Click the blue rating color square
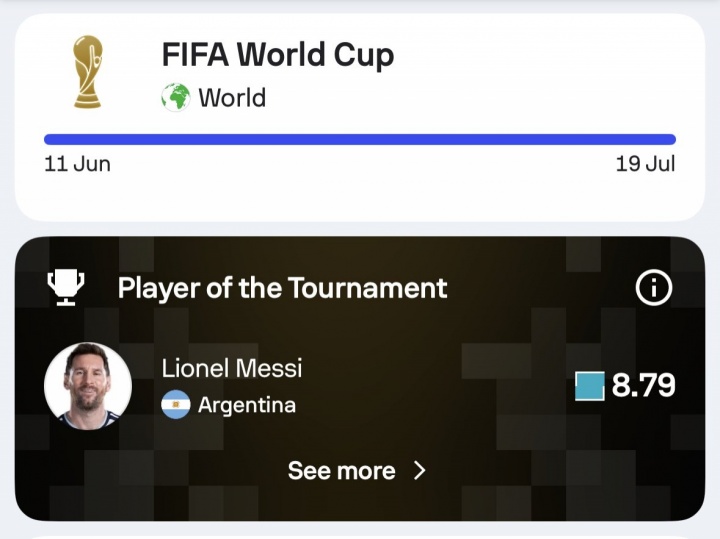 coord(590,386)
